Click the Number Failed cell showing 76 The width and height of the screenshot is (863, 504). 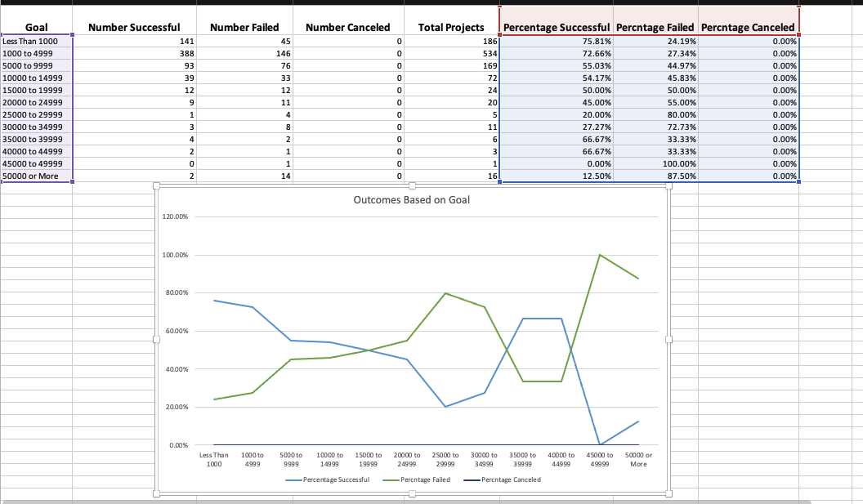[x=244, y=65]
